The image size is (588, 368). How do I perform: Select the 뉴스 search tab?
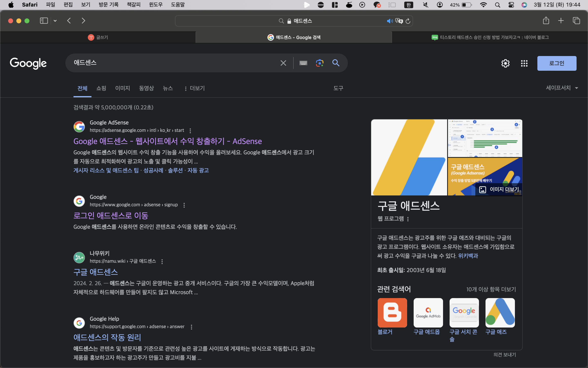point(168,88)
